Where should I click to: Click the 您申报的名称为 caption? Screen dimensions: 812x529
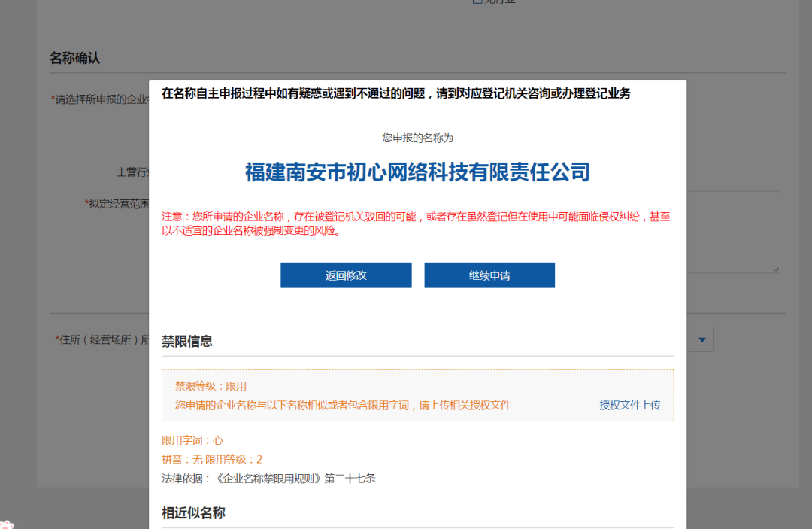pos(417,138)
